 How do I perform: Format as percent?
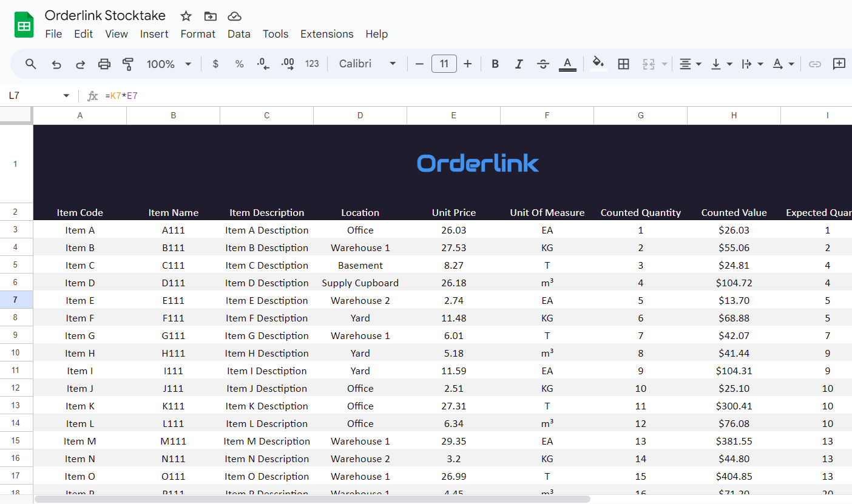239,64
